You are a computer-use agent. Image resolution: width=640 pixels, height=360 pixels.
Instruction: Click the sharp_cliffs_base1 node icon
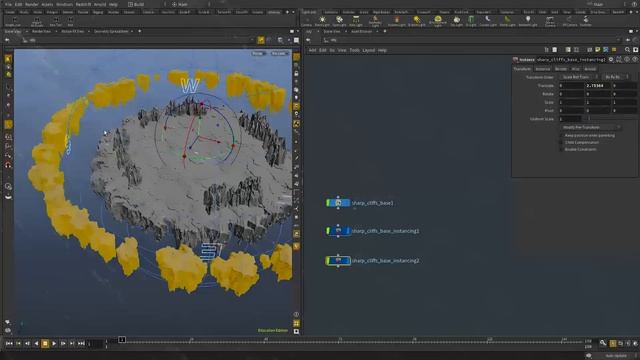click(x=338, y=202)
